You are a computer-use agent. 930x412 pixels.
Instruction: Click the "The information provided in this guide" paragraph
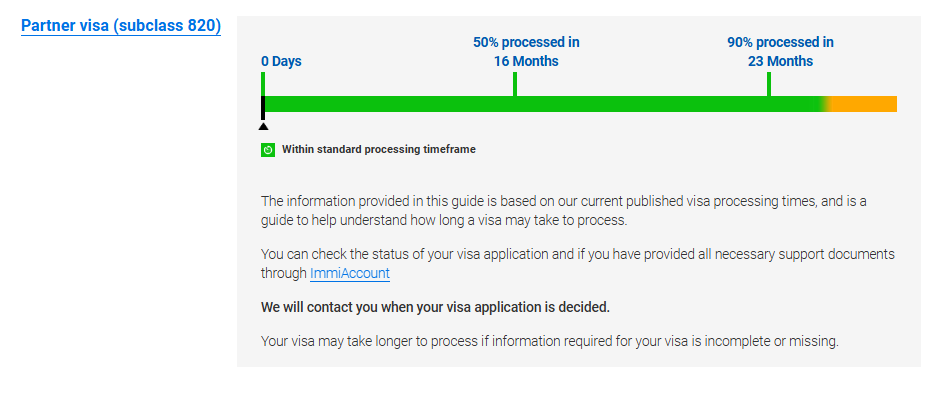(x=564, y=210)
